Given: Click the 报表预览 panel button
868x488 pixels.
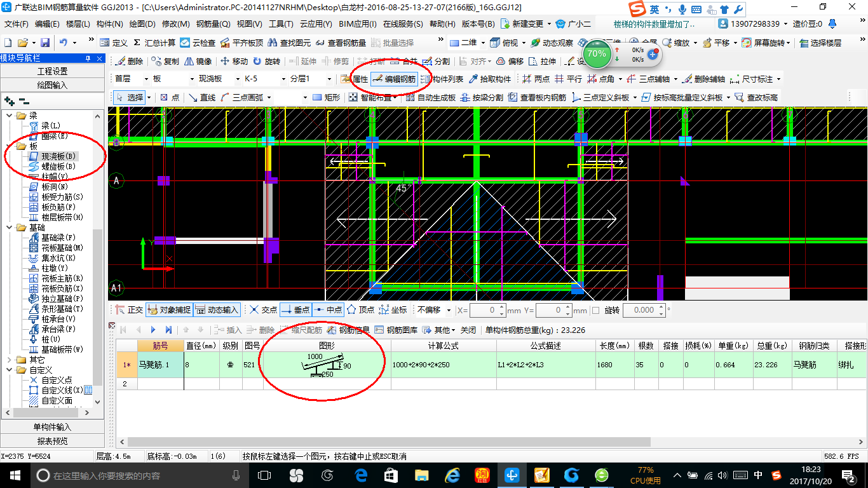Looking at the screenshot, I should (52, 441).
